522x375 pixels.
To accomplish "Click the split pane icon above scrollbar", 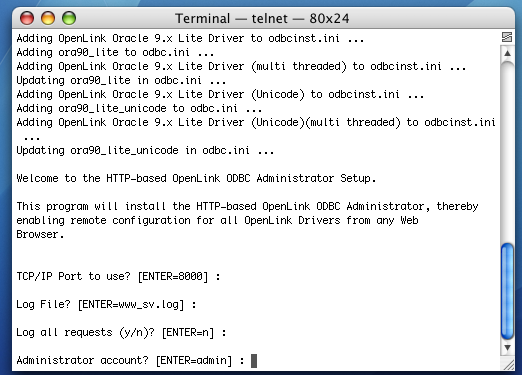I will pos(507,37).
